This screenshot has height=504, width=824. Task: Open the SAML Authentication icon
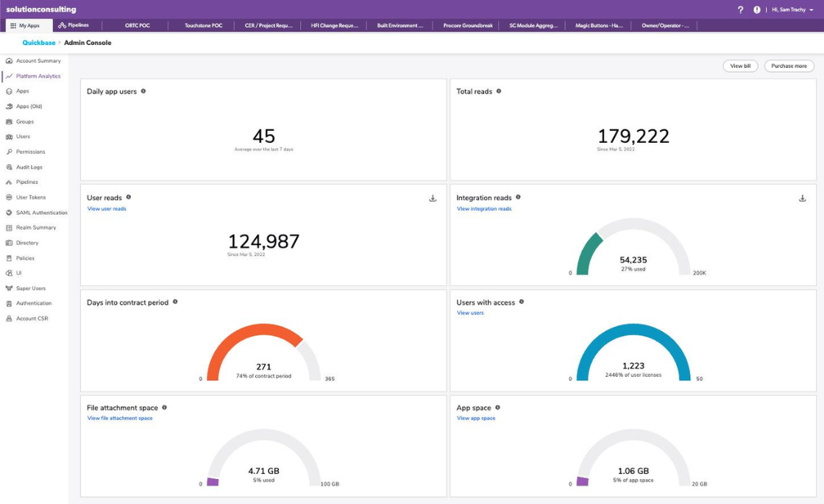coord(9,213)
